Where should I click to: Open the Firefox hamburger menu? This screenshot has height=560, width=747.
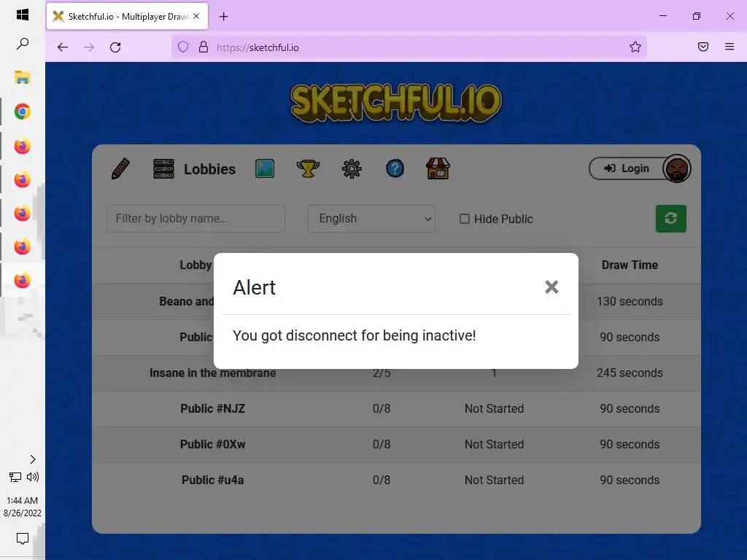coord(729,47)
